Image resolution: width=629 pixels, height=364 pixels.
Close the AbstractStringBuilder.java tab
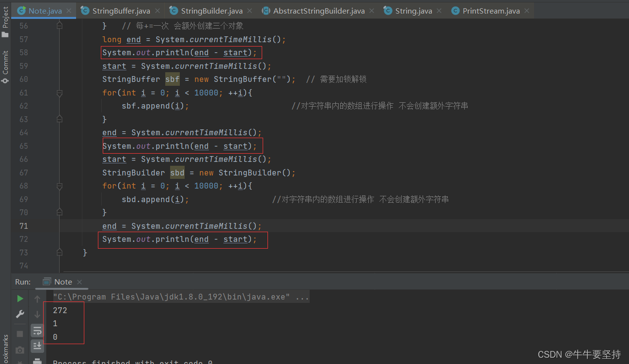coord(371,11)
